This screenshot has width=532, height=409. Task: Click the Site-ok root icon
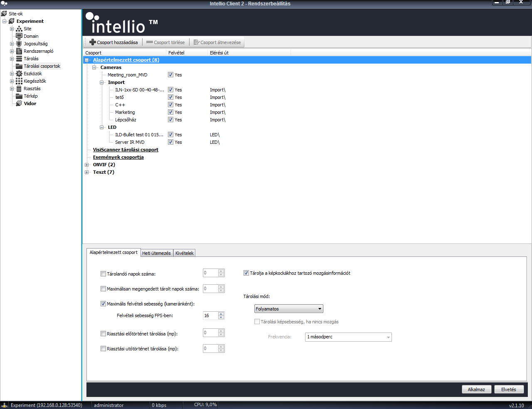(x=4, y=14)
